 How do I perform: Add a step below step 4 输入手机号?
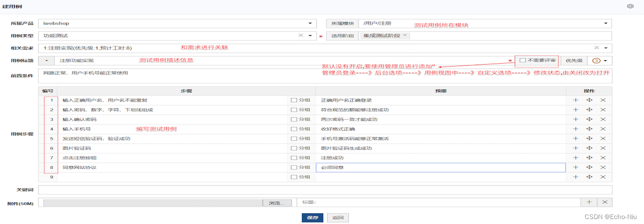(575, 129)
